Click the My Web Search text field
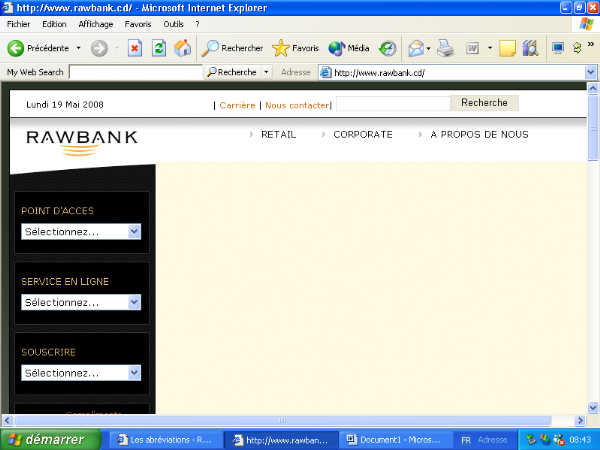This screenshot has height=450, width=600. (x=136, y=72)
